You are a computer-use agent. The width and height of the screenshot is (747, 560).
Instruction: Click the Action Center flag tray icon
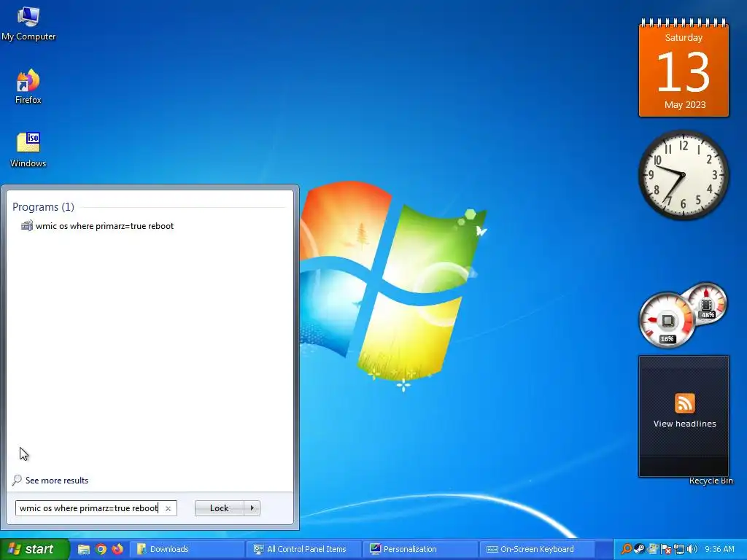666,549
